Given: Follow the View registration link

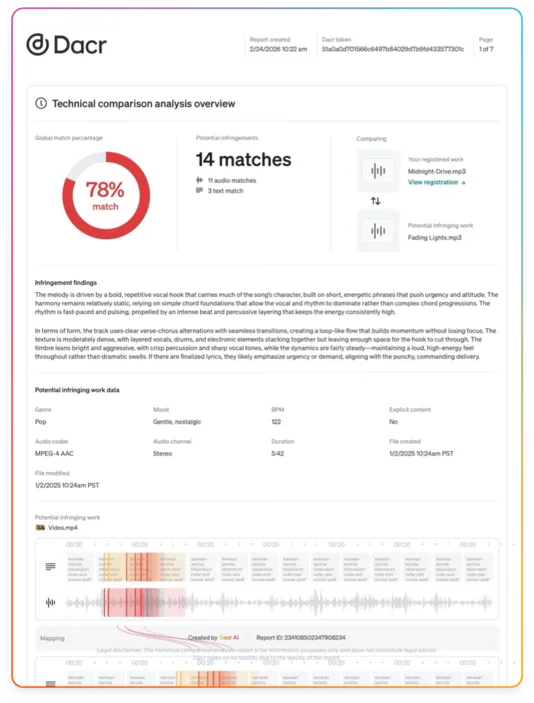Looking at the screenshot, I should point(436,182).
